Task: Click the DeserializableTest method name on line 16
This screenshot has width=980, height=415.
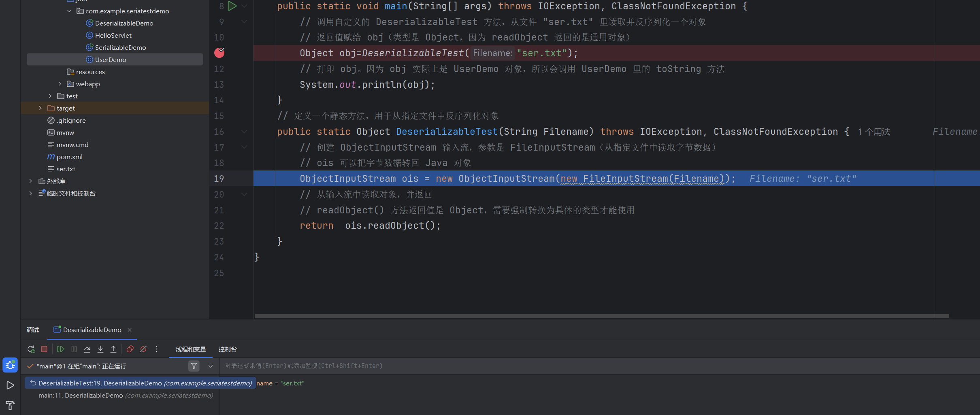Action: (x=447, y=132)
